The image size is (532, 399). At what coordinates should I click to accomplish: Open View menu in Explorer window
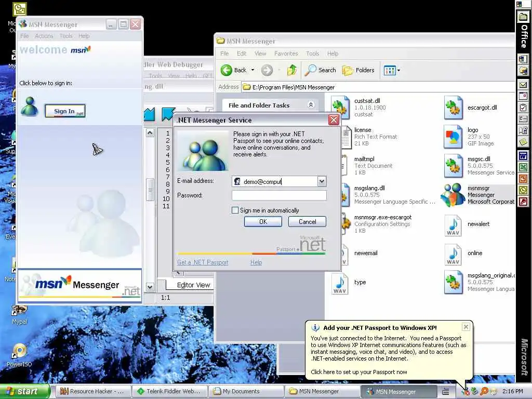click(260, 54)
